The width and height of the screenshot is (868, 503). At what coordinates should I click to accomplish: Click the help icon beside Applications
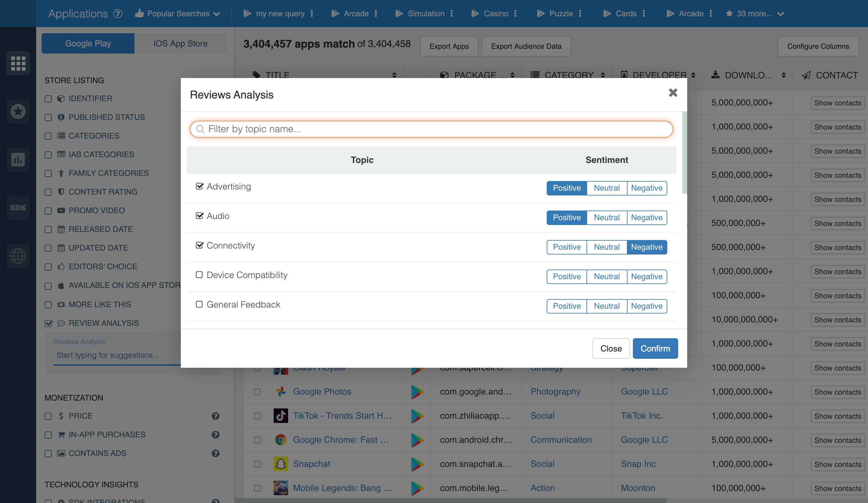click(118, 14)
